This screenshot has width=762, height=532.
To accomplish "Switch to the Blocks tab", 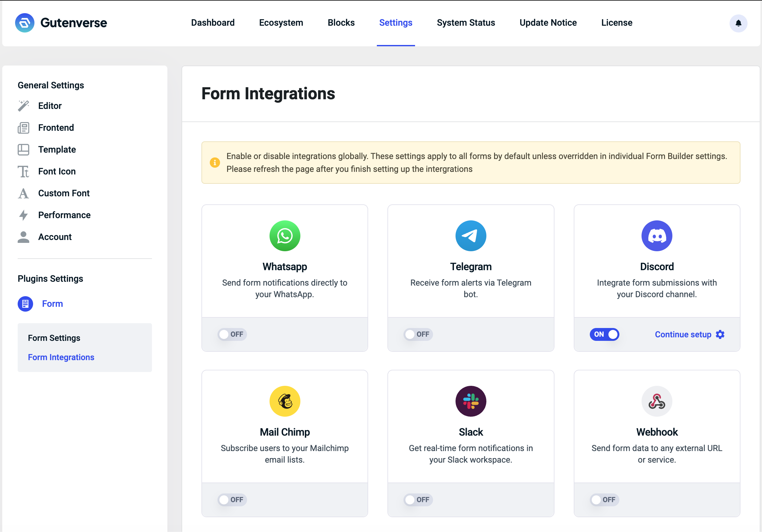I will click(341, 22).
